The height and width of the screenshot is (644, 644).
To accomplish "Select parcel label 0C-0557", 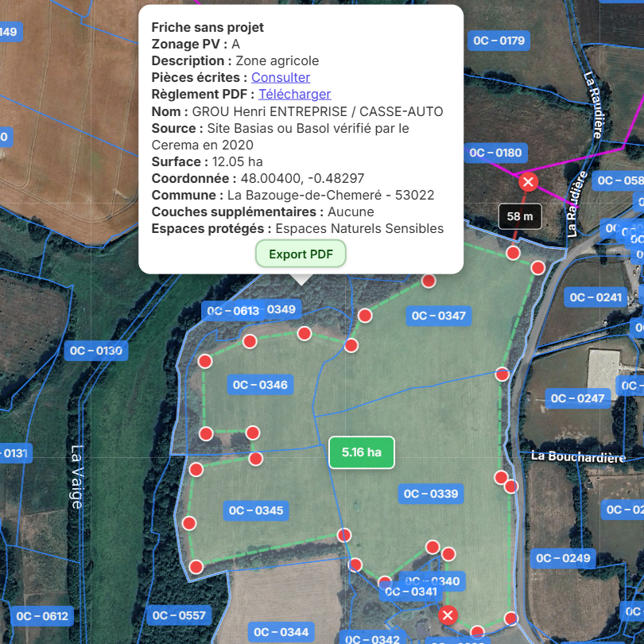I will coord(179,615).
